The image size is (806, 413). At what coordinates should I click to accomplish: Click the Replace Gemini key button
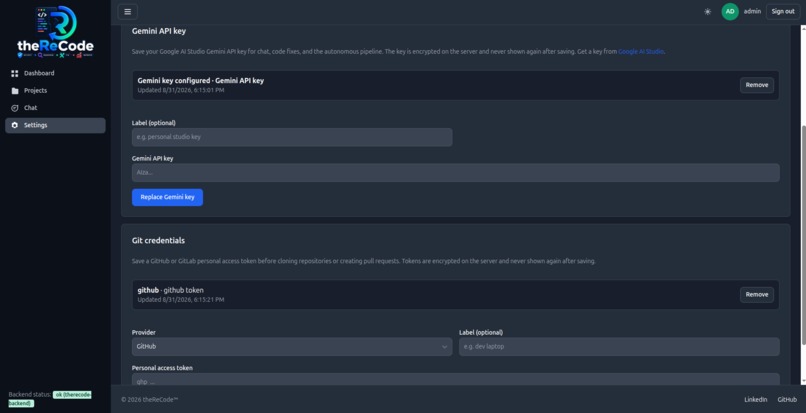(x=167, y=197)
